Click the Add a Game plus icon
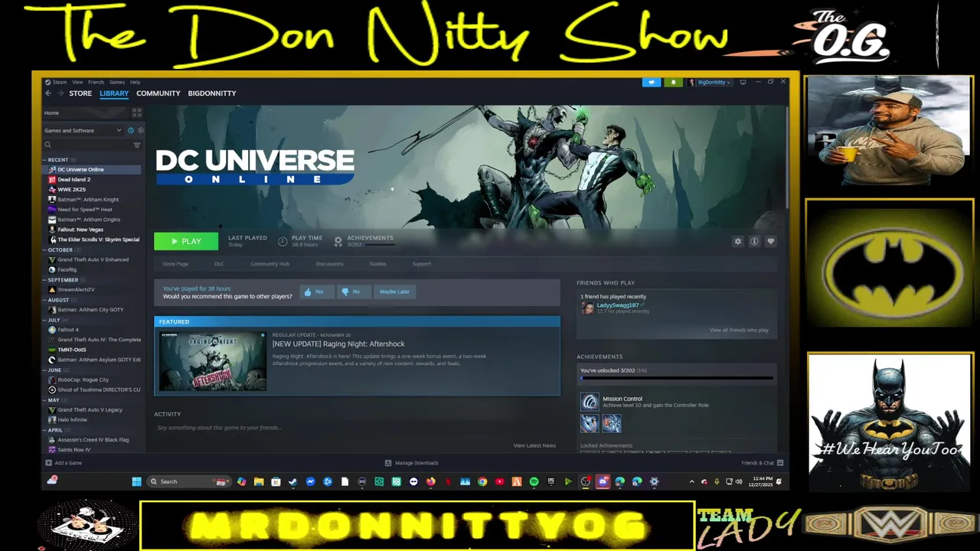Image resolution: width=980 pixels, height=551 pixels. (x=48, y=463)
